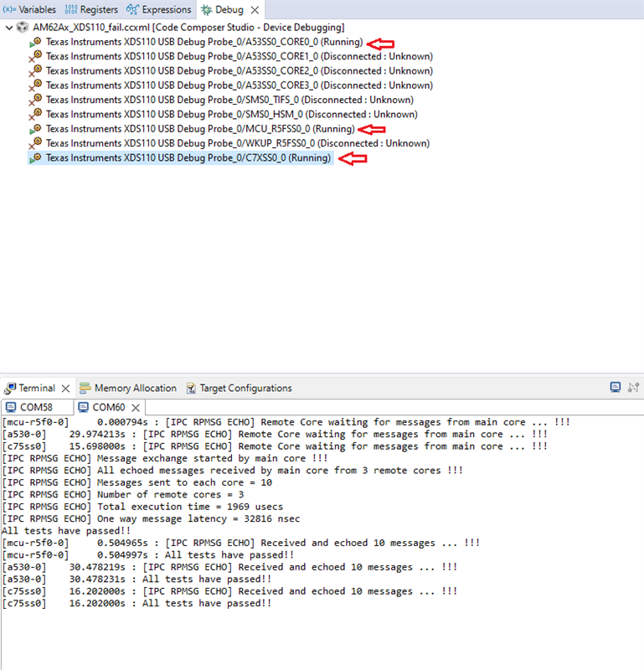The width and height of the screenshot is (644, 670).
Task: Click the mcu-r5f0-0 0.000794s remote core waiting line
Action: point(286,422)
